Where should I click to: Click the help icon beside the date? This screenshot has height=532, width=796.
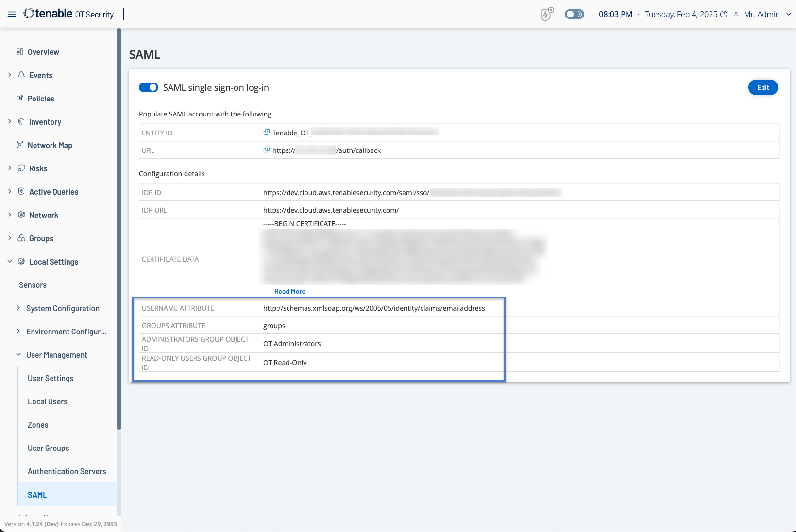click(724, 14)
